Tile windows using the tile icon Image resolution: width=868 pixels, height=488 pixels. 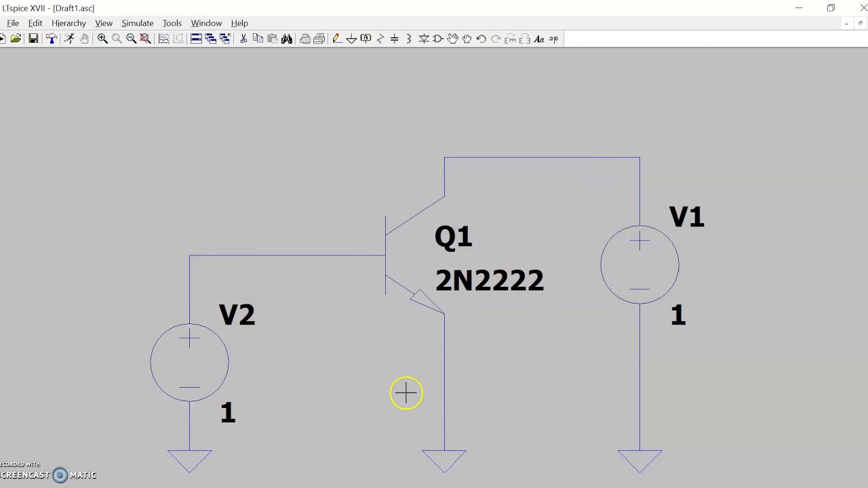click(x=196, y=39)
